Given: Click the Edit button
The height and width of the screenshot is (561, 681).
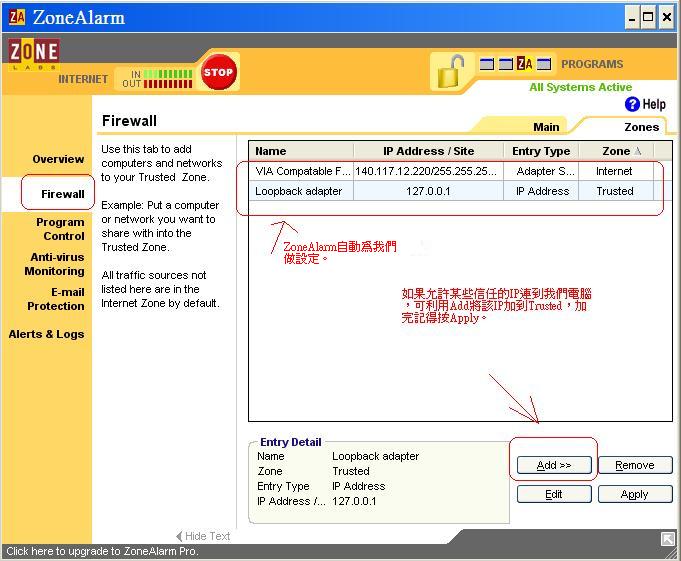Looking at the screenshot, I should (x=554, y=494).
